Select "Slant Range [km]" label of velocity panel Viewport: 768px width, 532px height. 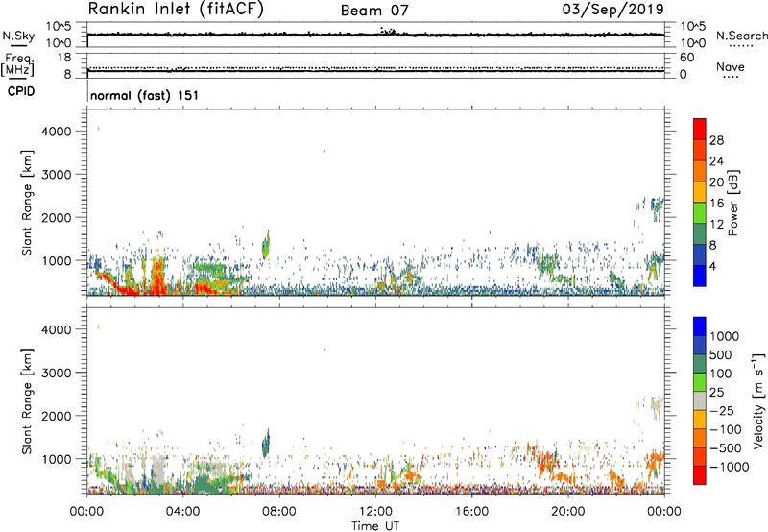[x=27, y=401]
